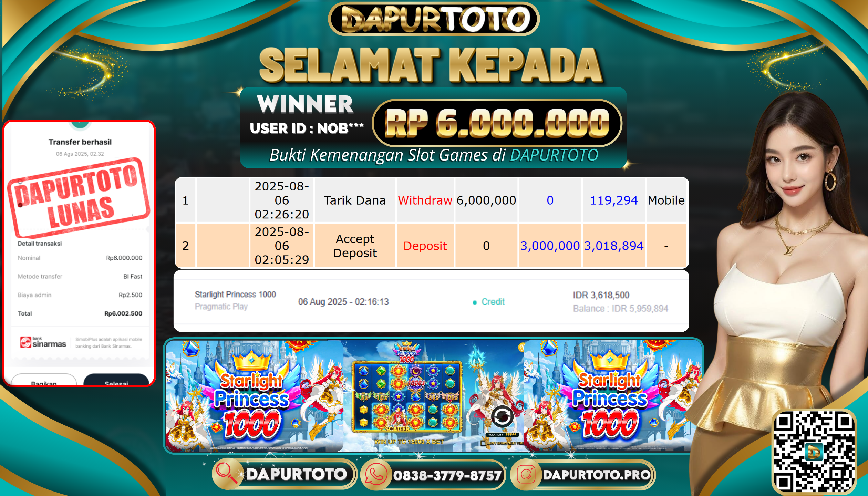Image resolution: width=868 pixels, height=496 pixels.
Task: Select the Bagikan button
Action: pyautogui.click(x=44, y=380)
